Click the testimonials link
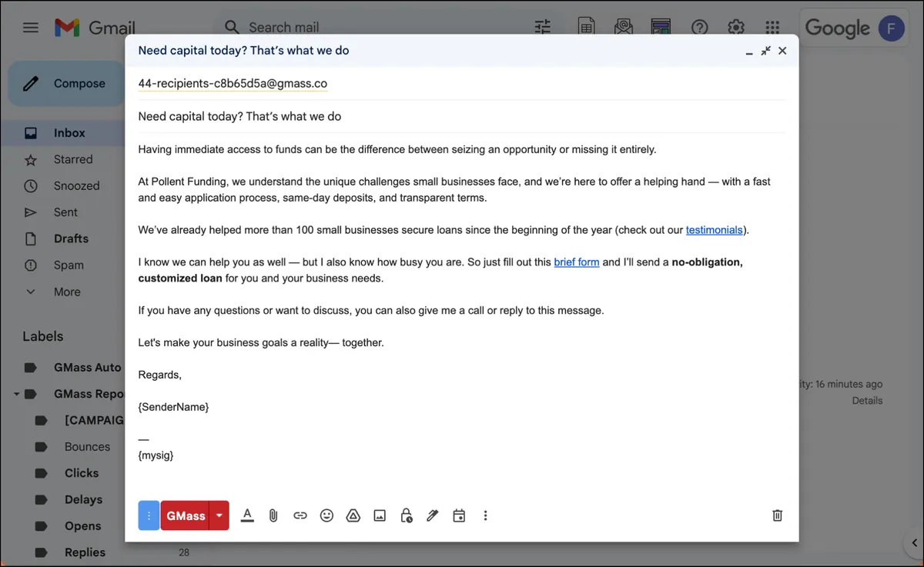 coord(715,230)
